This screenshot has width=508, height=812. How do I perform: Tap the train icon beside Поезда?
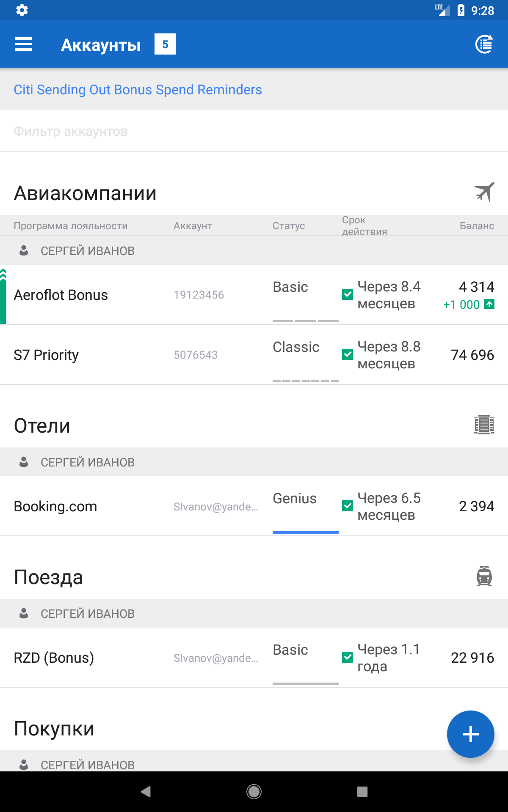tap(484, 576)
